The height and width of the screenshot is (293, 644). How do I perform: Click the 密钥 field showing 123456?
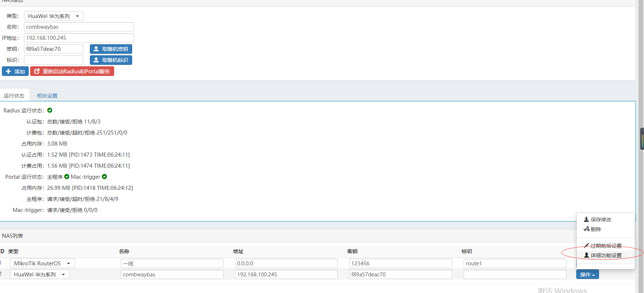pyautogui.click(x=400, y=264)
